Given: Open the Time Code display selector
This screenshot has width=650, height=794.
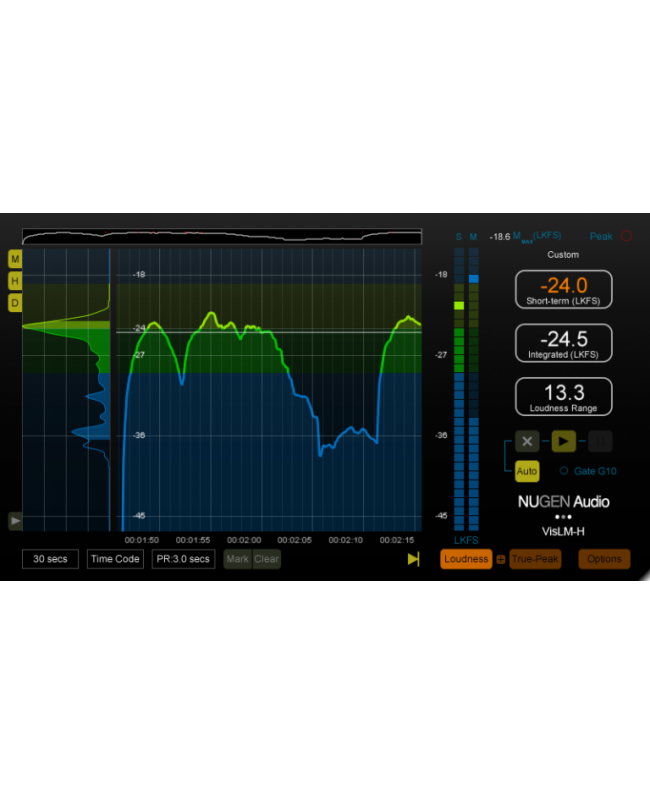Looking at the screenshot, I should point(115,559).
